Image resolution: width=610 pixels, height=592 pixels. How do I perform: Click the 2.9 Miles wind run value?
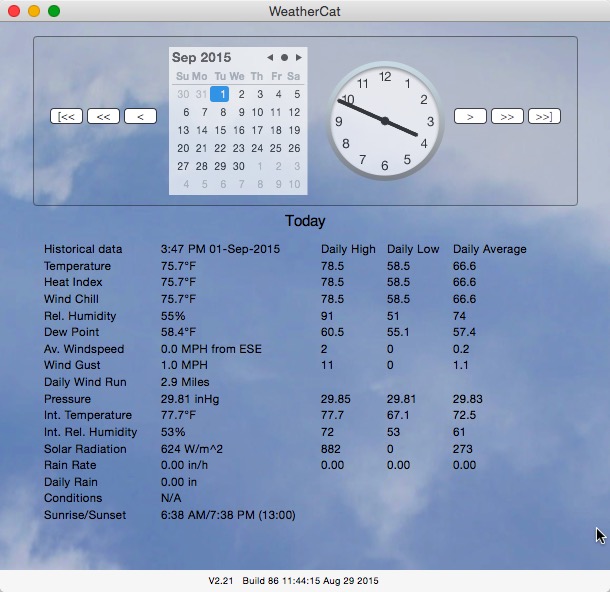coord(185,382)
